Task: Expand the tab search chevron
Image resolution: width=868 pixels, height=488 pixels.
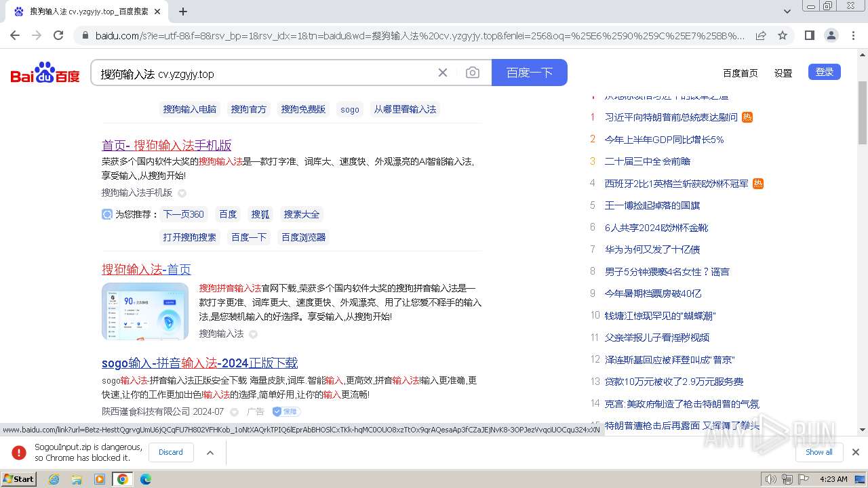Action: coord(787,12)
